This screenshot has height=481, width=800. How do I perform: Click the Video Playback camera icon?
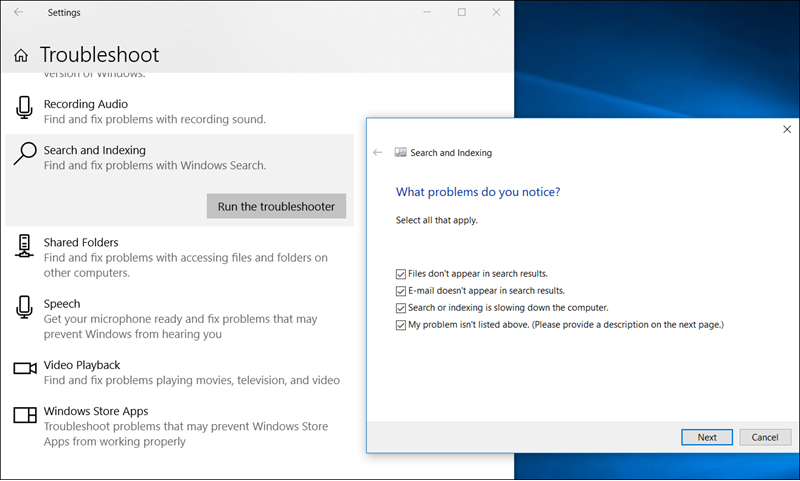pyautogui.click(x=25, y=368)
